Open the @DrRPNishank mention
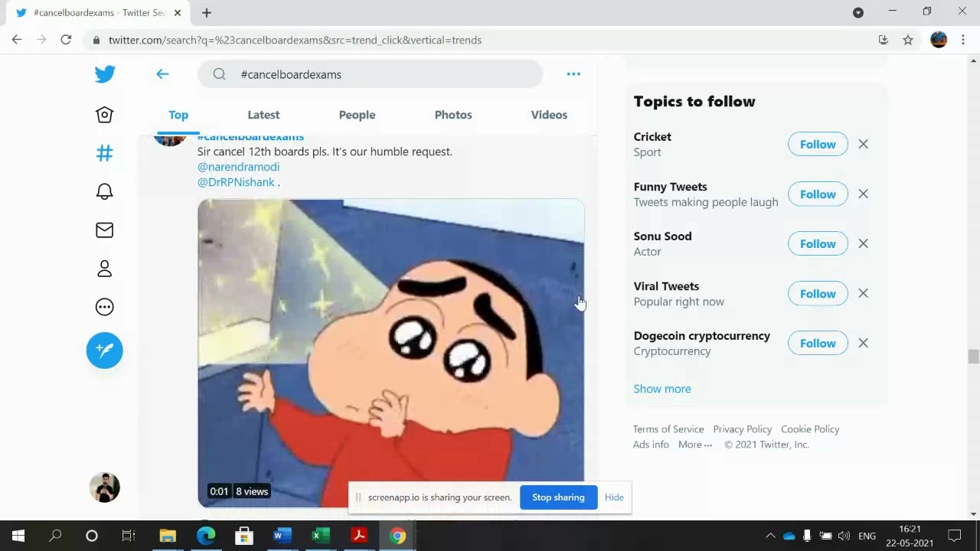Image resolution: width=980 pixels, height=551 pixels. click(x=236, y=182)
